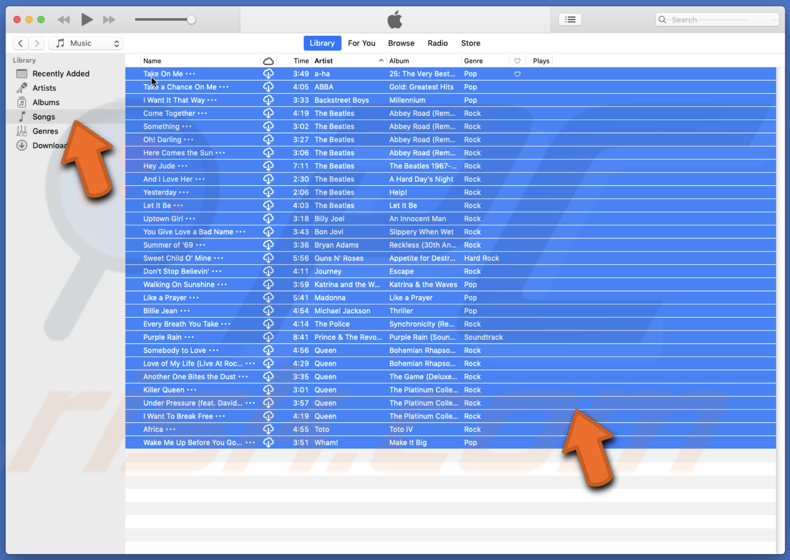The image size is (790, 560).
Task: Click the Downloaded sidebar icon
Action: pyautogui.click(x=22, y=146)
